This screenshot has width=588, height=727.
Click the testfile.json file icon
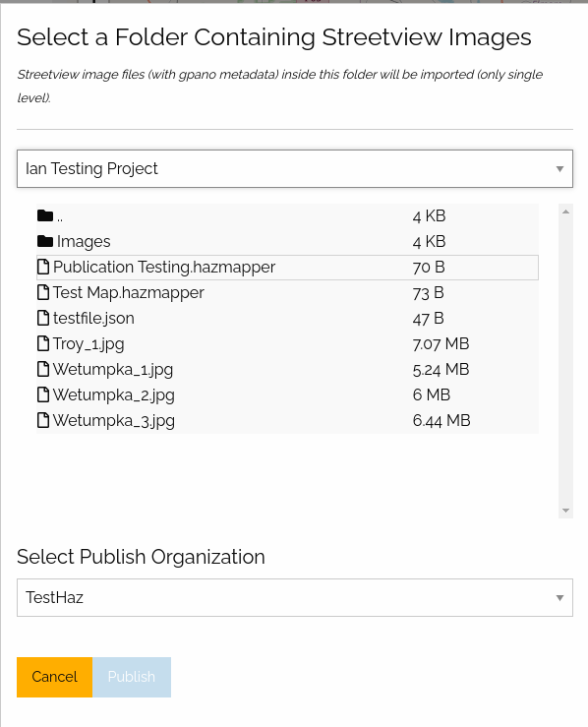coord(43,318)
